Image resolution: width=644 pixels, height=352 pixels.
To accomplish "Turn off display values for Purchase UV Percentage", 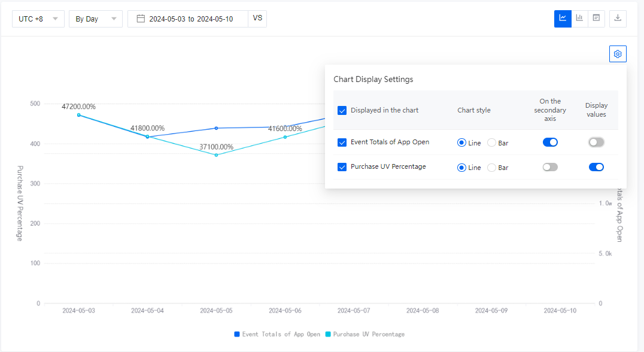I will pos(596,167).
